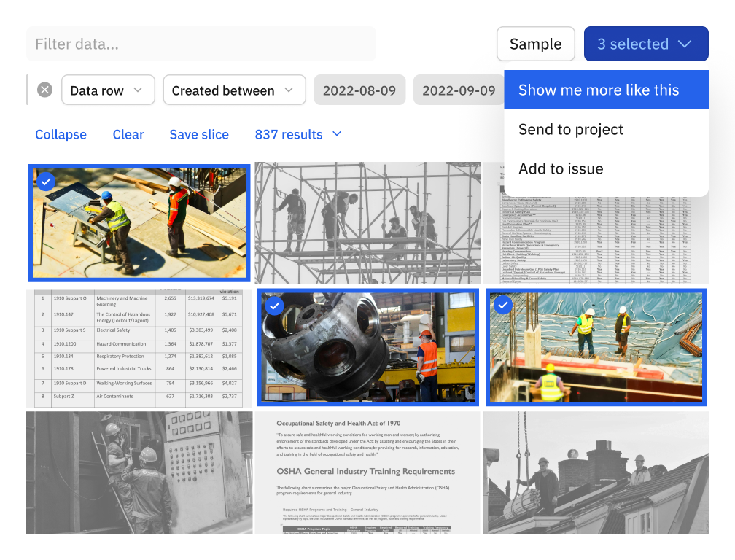Viewport: 735px width, 560px height.
Task: Deselect the checkmark on the steel machinery image
Action: pyautogui.click(x=274, y=306)
